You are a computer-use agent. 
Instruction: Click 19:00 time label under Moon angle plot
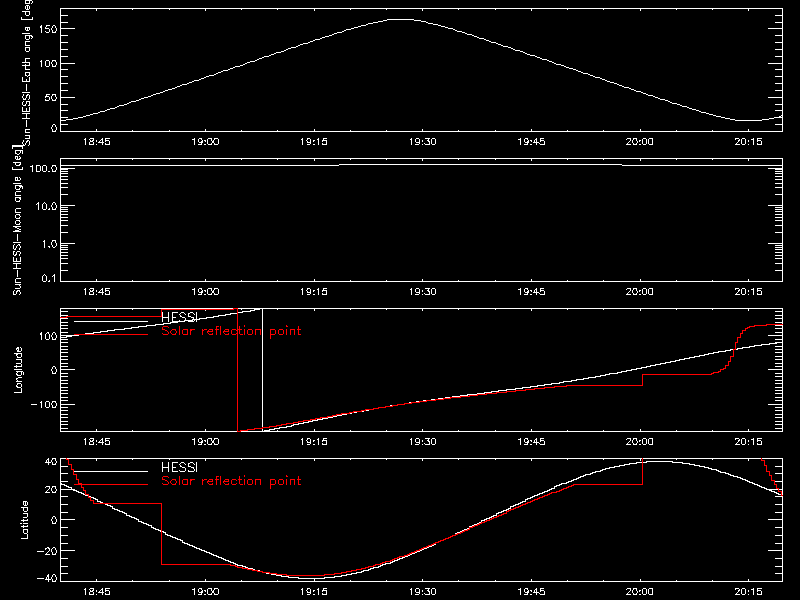click(205, 292)
